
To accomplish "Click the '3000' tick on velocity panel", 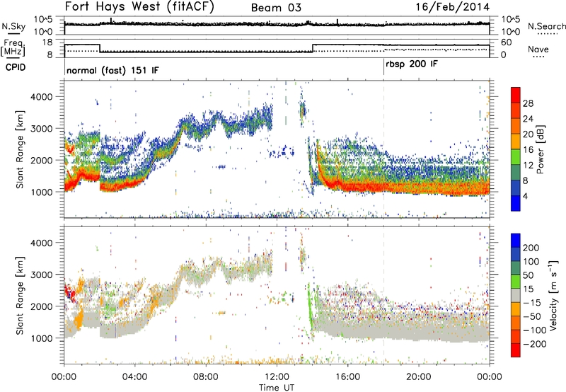I will click(x=41, y=275).
